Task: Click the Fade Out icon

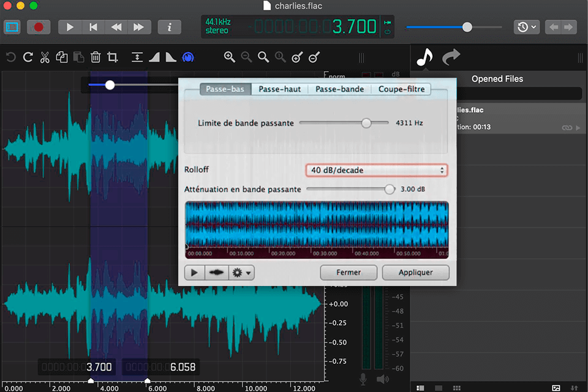Action: (171, 57)
